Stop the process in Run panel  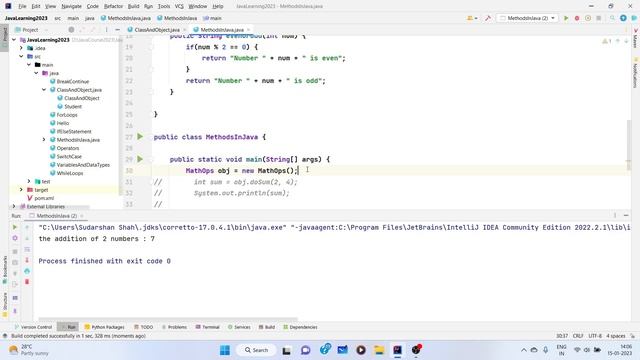pos(15,251)
